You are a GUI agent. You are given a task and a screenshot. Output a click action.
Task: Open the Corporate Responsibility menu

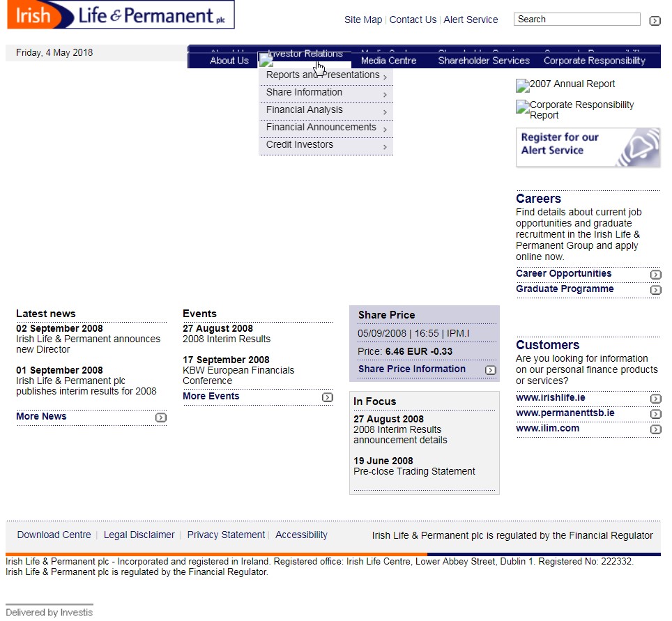pos(594,61)
